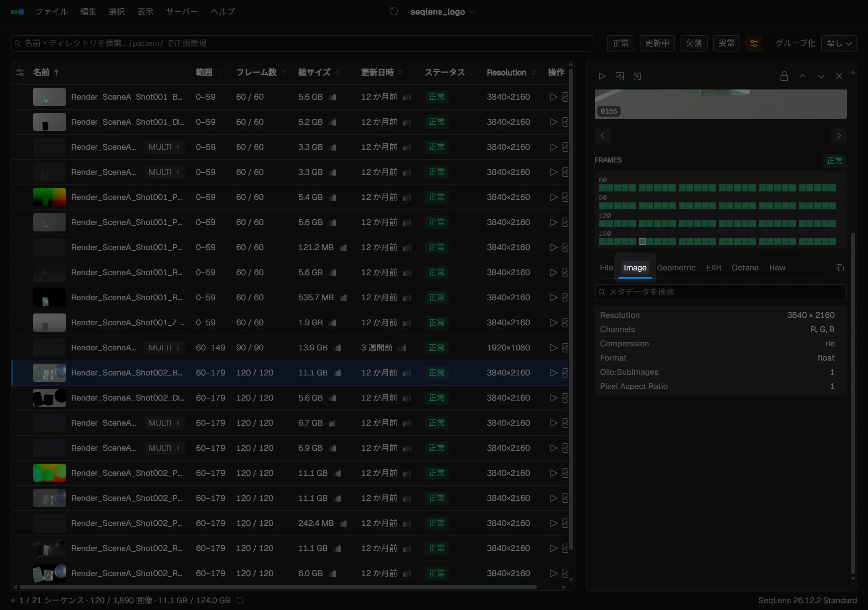The width and height of the screenshot is (868, 610).
Task: Switch to the Octane metadata tab
Action: [745, 268]
